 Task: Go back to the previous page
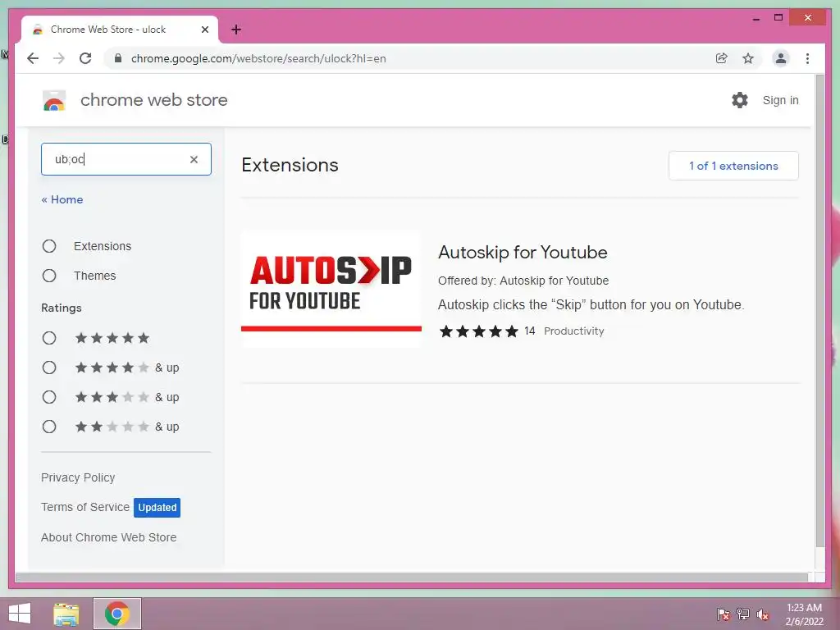[x=33, y=58]
